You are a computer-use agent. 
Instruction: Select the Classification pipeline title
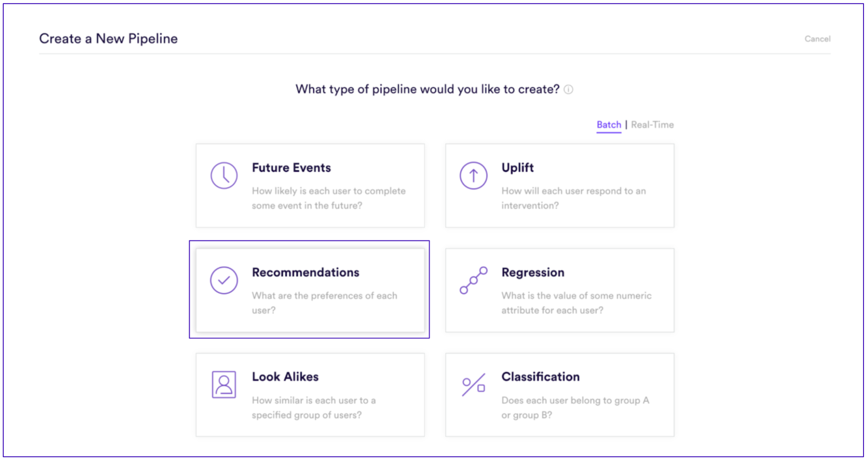click(540, 377)
